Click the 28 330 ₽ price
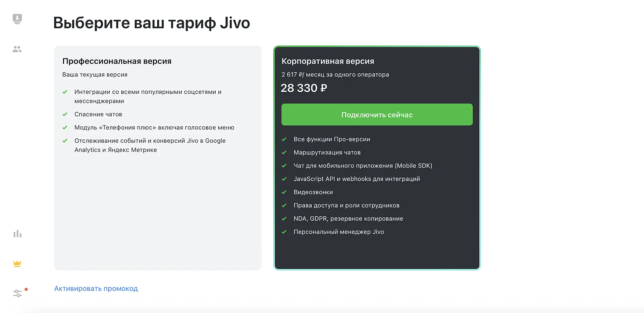Screen dimensions: 644x313 [x=304, y=88]
